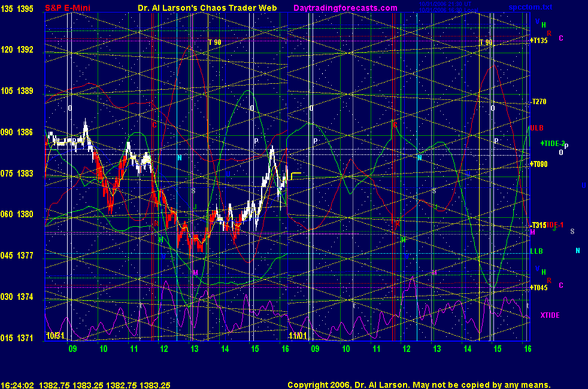
Task: Select the "Dr. Al Larson's Chaos Trader Web" heading
Action: pyautogui.click(x=207, y=8)
